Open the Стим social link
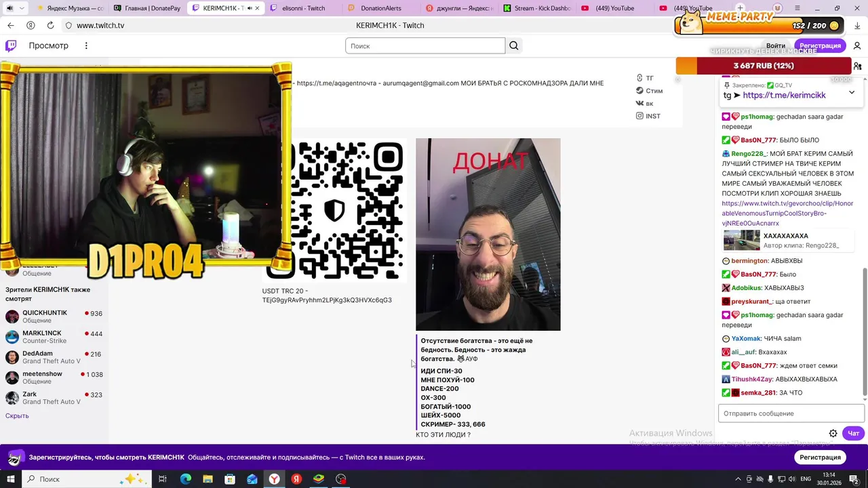868x488 pixels. (649, 91)
